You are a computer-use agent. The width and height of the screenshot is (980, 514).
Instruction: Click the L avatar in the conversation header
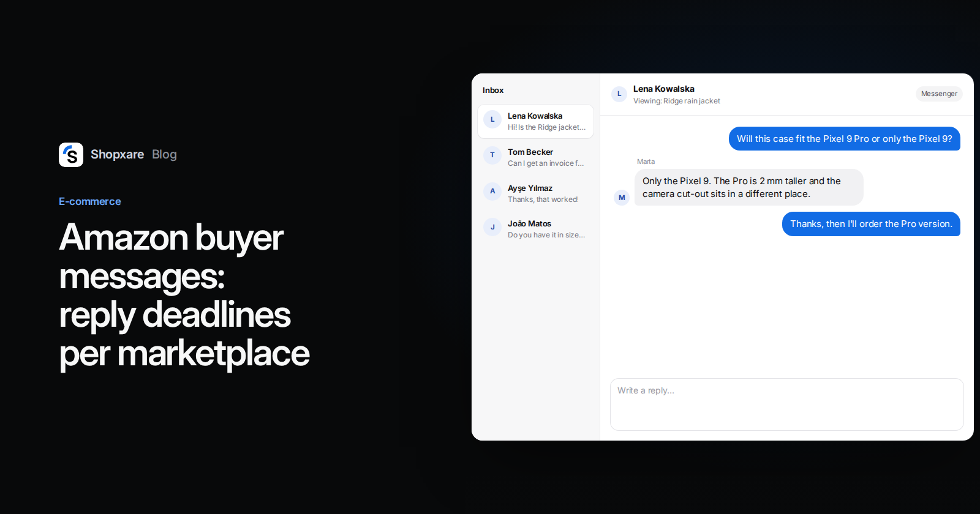(619, 94)
